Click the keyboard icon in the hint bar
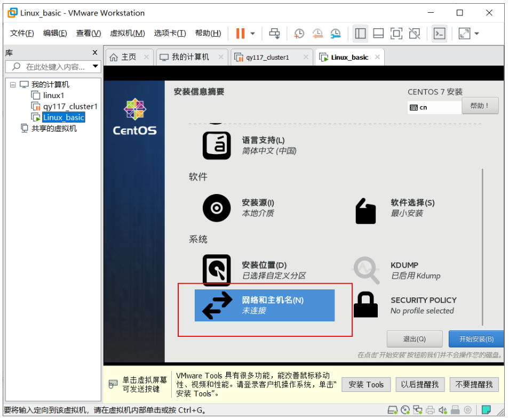 (113, 384)
